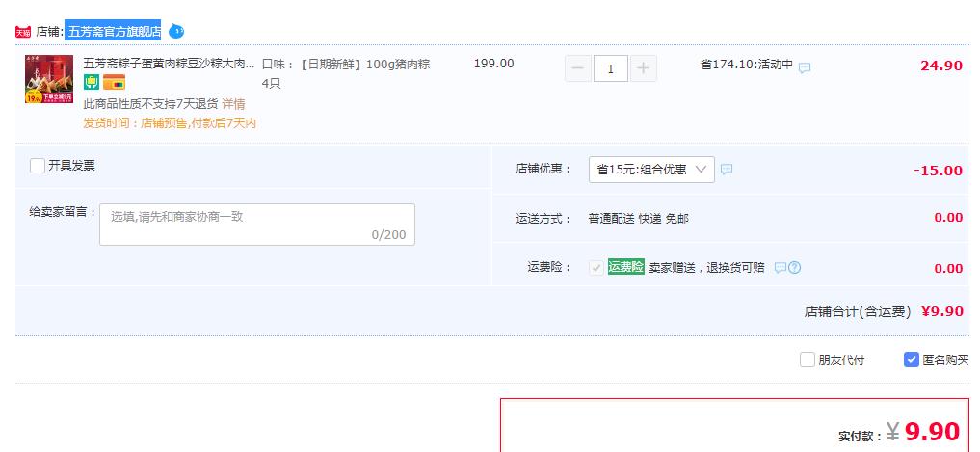Click the 店铺优惠： label
This screenshot has width=980, height=452.
pos(543,169)
